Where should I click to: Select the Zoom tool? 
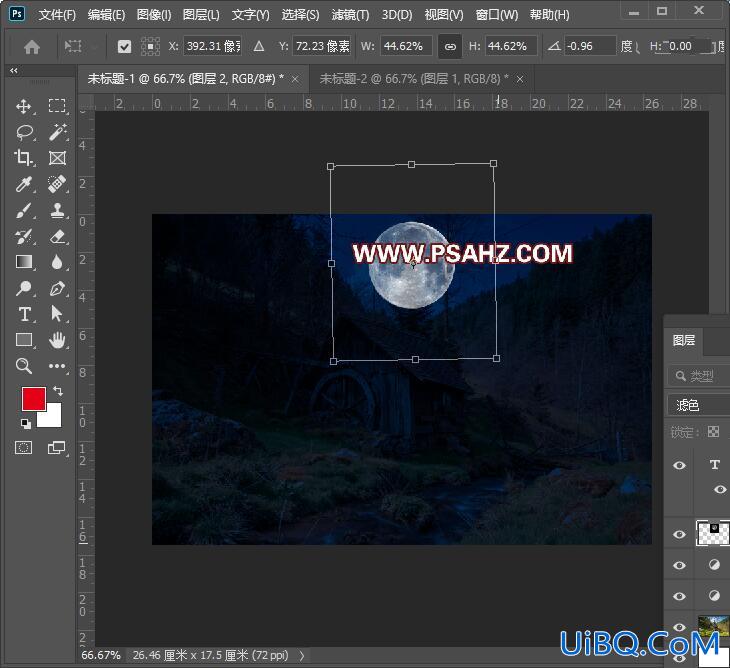[x=24, y=366]
